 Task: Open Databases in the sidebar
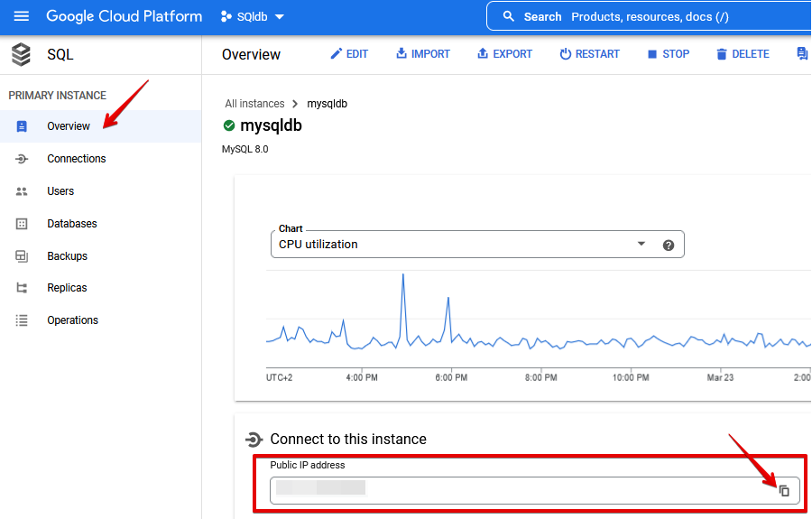(100, 224)
